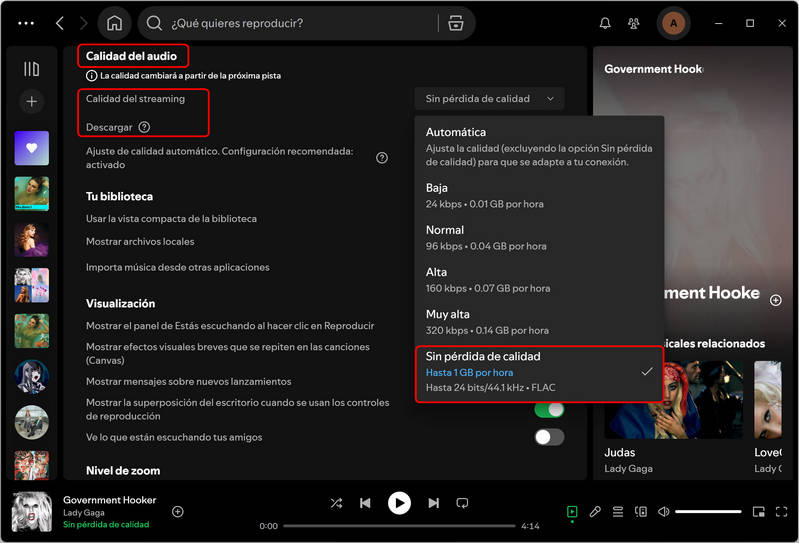Open the Government Hooker album cover in player bar

[32, 512]
